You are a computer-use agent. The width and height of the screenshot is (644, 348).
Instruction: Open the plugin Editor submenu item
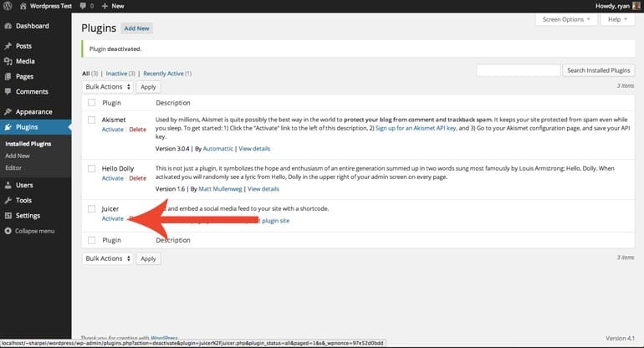pyautogui.click(x=13, y=167)
